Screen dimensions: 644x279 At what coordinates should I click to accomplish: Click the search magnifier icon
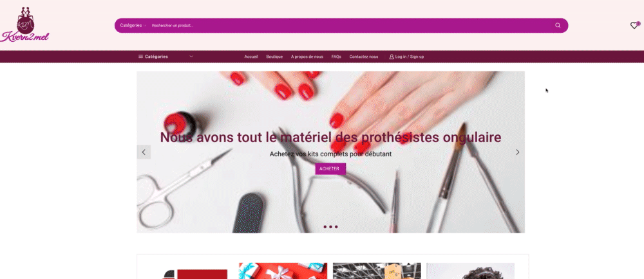(558, 26)
